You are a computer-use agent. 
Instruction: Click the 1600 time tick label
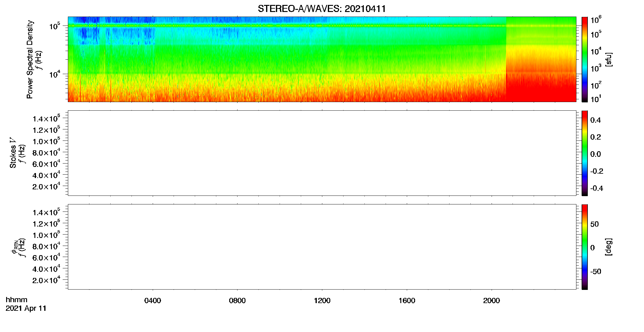(407, 301)
